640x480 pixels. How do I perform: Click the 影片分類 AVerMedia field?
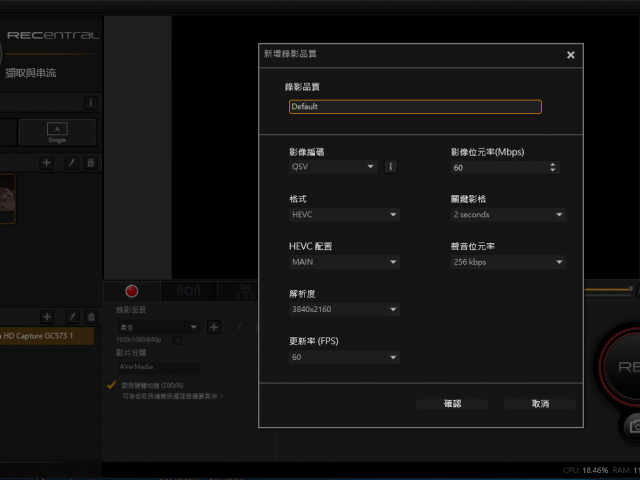click(x=158, y=367)
